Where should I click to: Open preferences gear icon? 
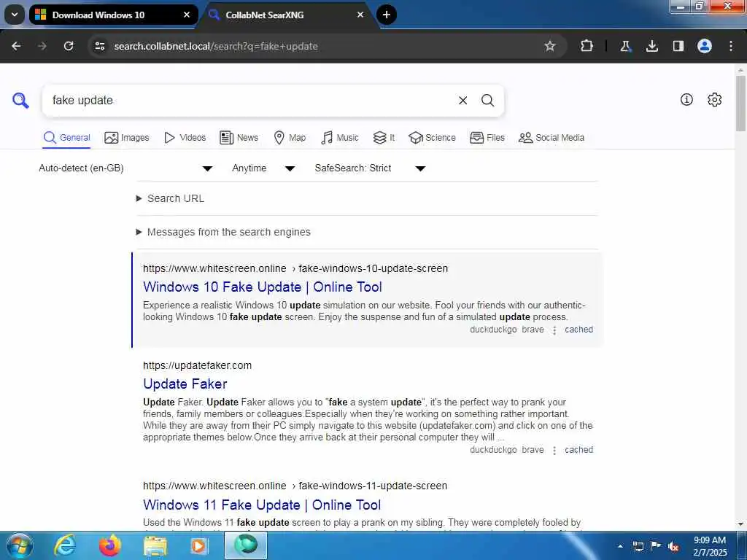point(715,99)
